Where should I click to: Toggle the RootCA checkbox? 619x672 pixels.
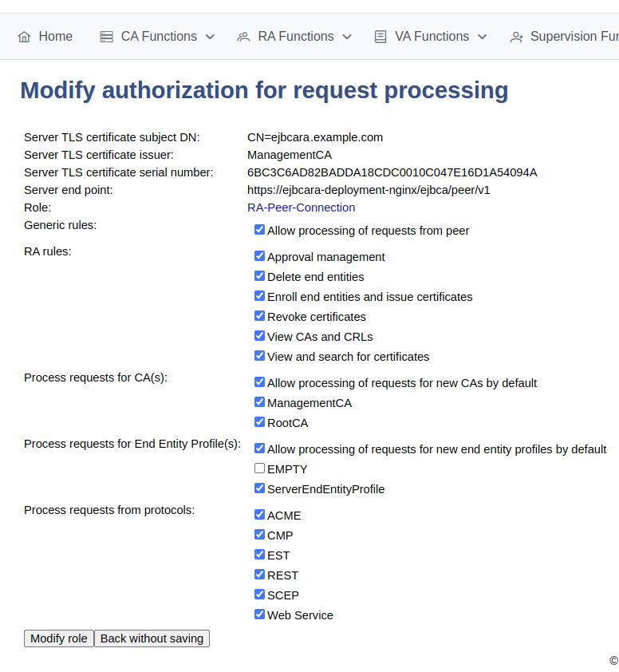[259, 422]
